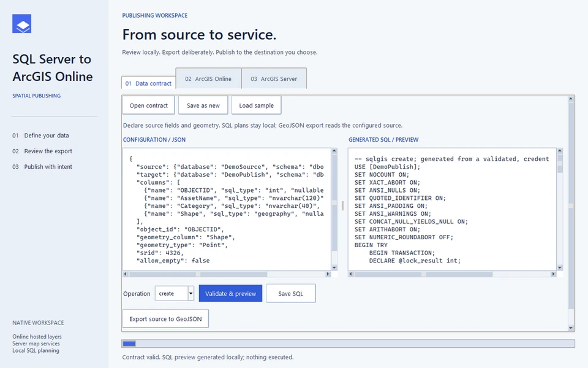Click Export source to GeoJSON
This screenshot has width=588, height=368.
click(165, 319)
